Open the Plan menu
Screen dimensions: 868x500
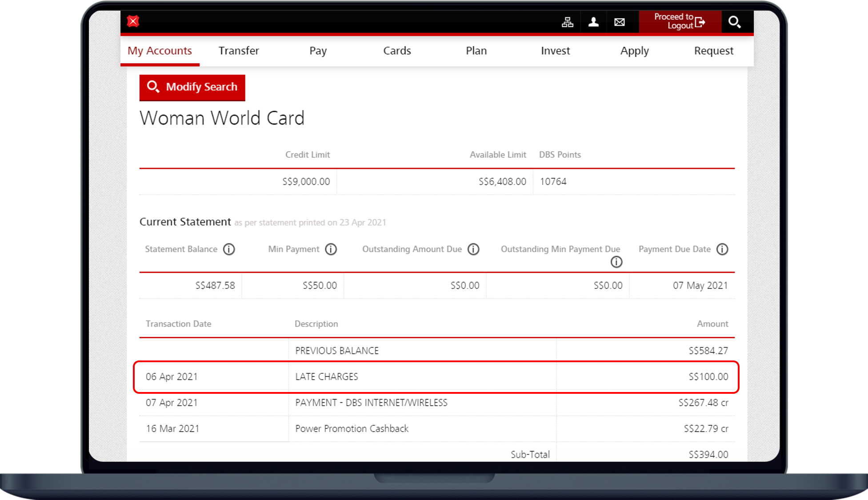coord(476,51)
